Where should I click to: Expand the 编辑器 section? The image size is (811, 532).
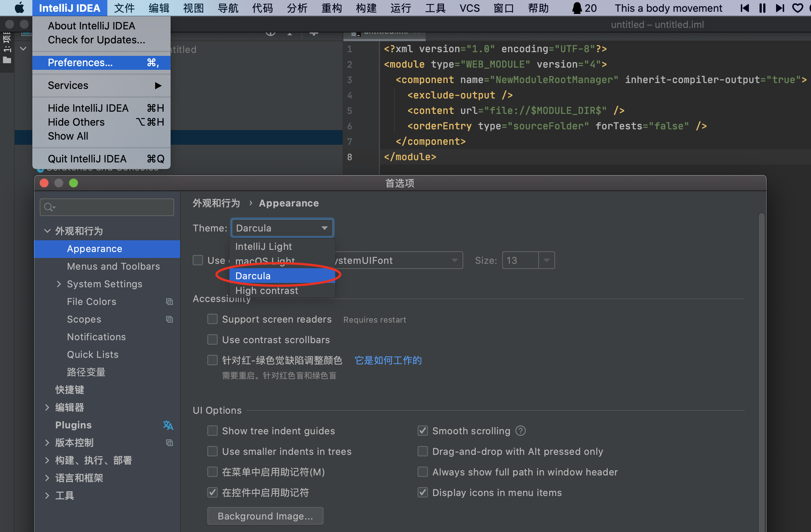[x=47, y=407]
